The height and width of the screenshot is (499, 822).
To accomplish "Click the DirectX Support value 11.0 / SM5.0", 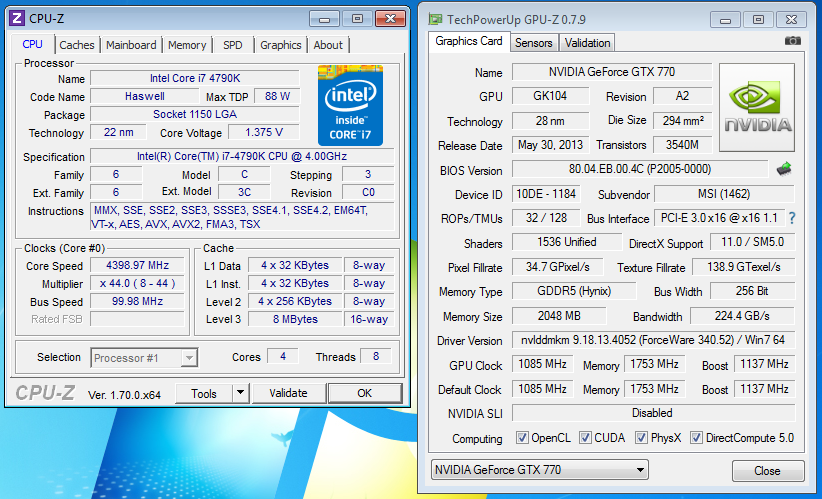I will pyautogui.click(x=752, y=242).
